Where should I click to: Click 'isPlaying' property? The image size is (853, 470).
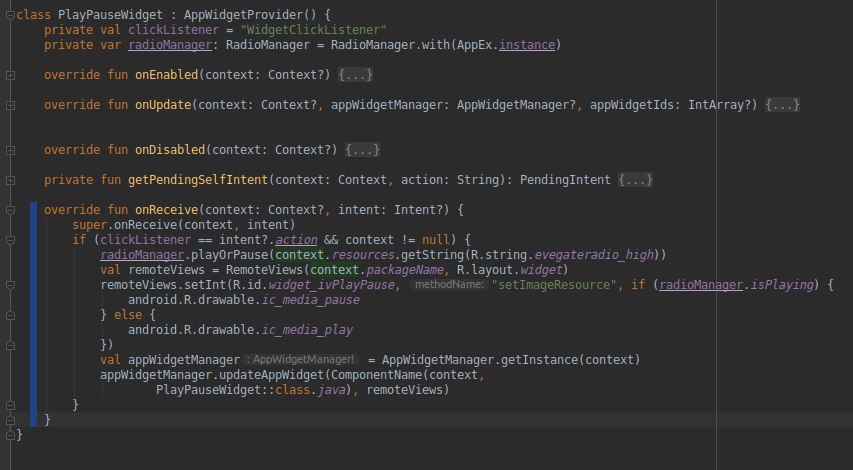click(782, 285)
